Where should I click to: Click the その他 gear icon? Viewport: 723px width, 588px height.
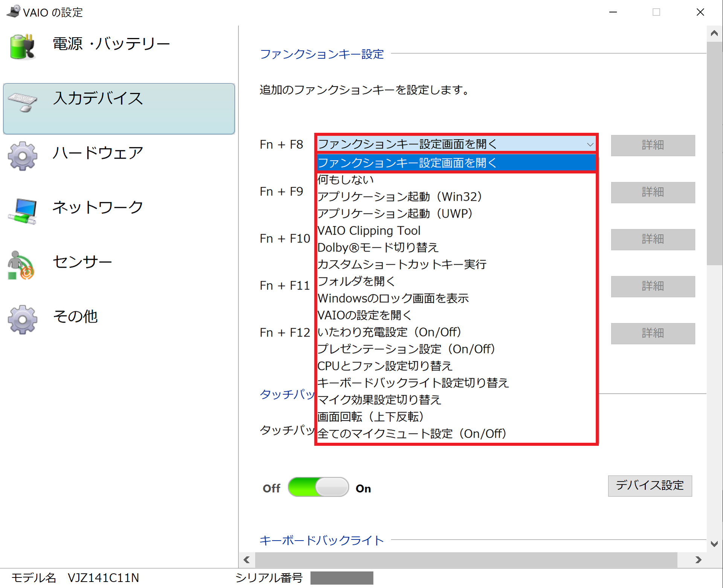tap(23, 320)
